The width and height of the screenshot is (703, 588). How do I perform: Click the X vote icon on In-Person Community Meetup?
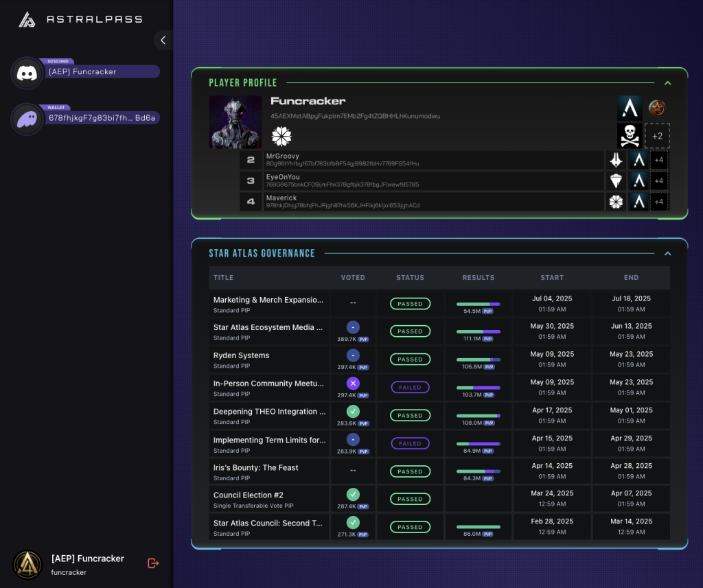352,383
